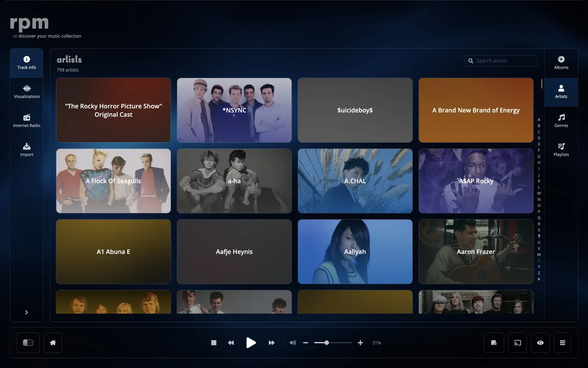
Task: Click the artists list scrollbar
Action: pos(542,84)
